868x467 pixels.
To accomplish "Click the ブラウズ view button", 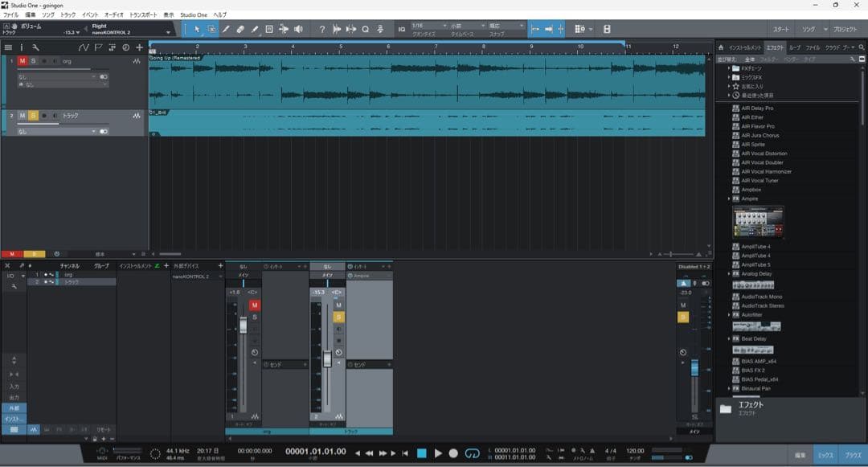I will click(x=853, y=456).
